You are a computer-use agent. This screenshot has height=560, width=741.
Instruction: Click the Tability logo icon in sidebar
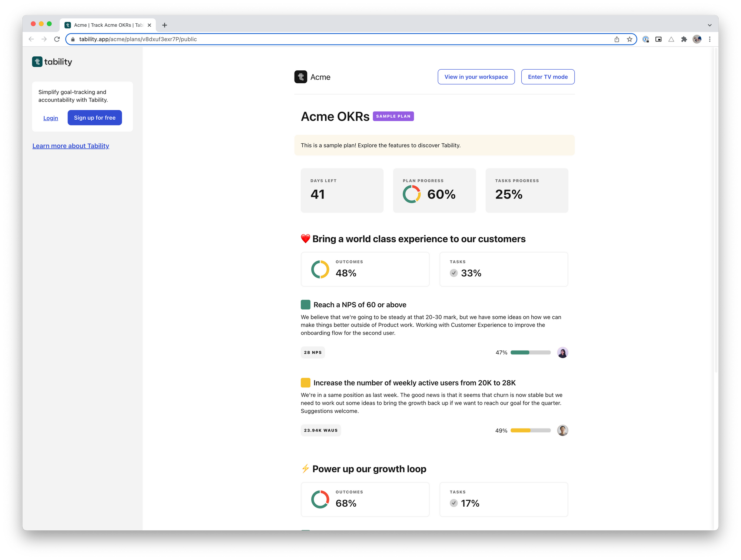[x=37, y=61]
